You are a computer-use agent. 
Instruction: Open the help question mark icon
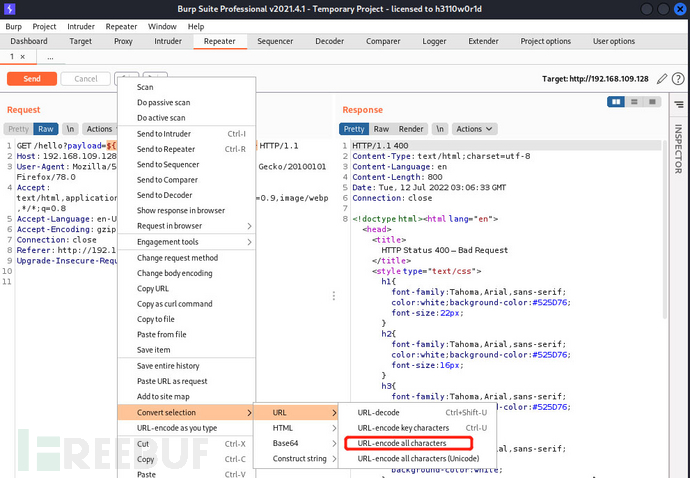[x=678, y=79]
